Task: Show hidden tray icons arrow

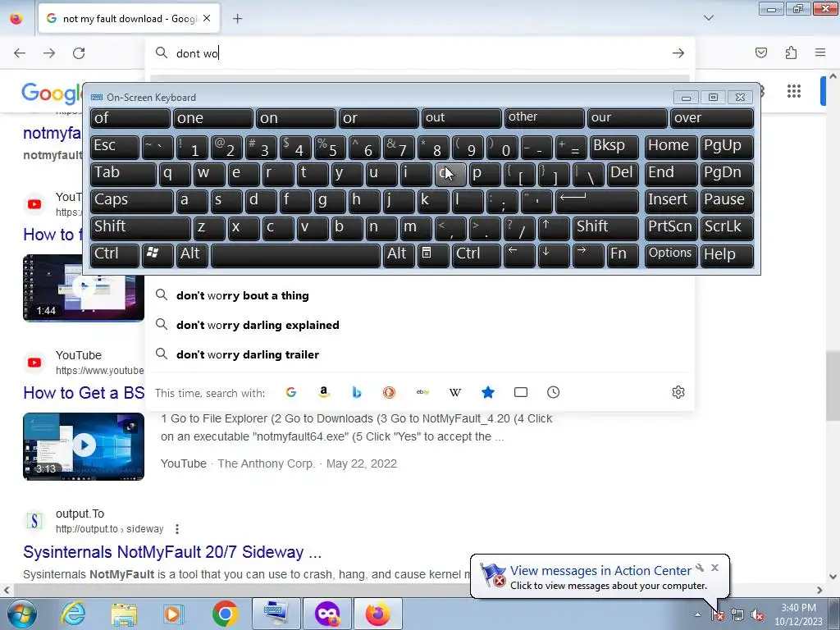Action: 697,614
